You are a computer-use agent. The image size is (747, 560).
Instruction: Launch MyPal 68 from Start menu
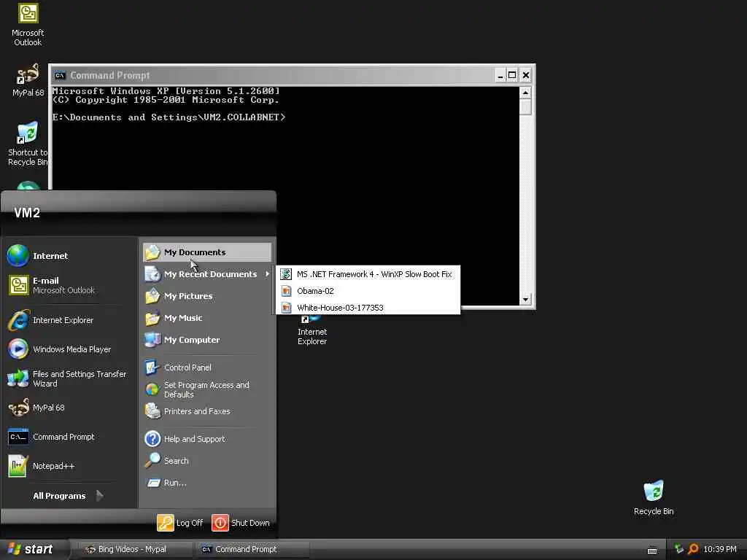69,408
